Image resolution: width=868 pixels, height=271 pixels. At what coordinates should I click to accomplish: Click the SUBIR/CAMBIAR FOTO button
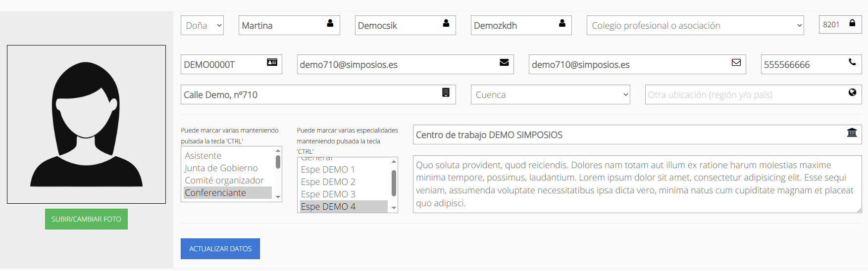coord(86,219)
